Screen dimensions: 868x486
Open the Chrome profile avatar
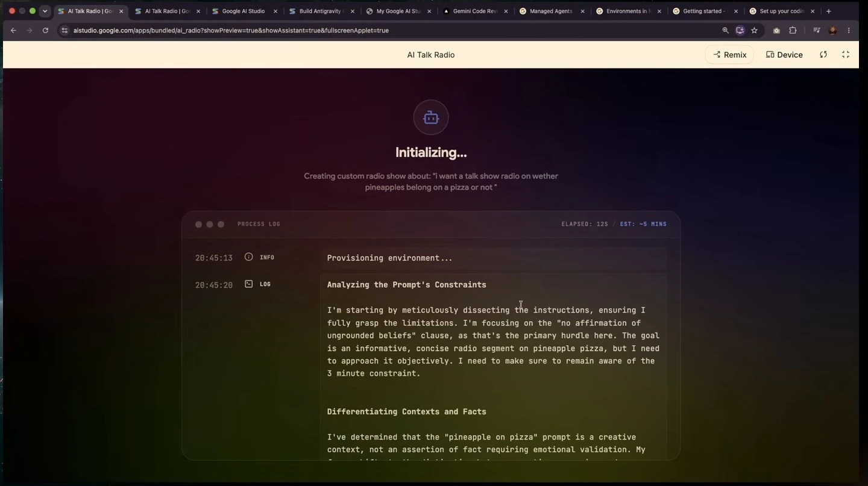click(833, 30)
